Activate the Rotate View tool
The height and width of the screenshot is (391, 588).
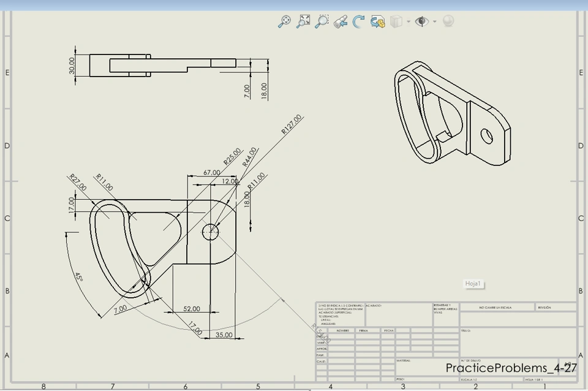pyautogui.click(x=359, y=21)
